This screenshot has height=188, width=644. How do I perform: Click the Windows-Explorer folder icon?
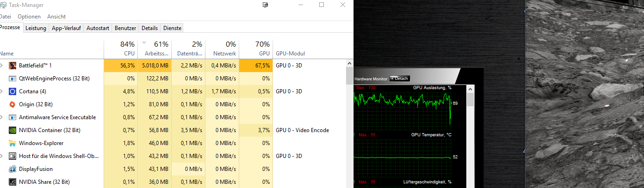point(12,143)
